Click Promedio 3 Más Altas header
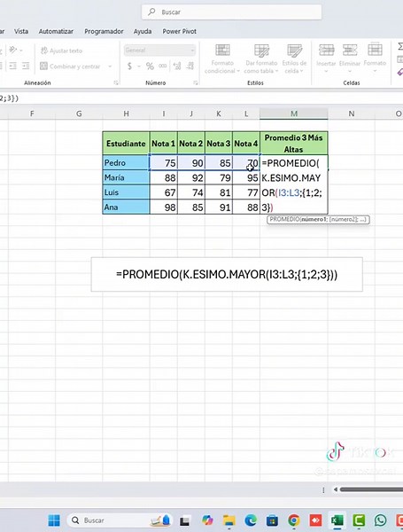403x532 pixels. click(x=294, y=143)
